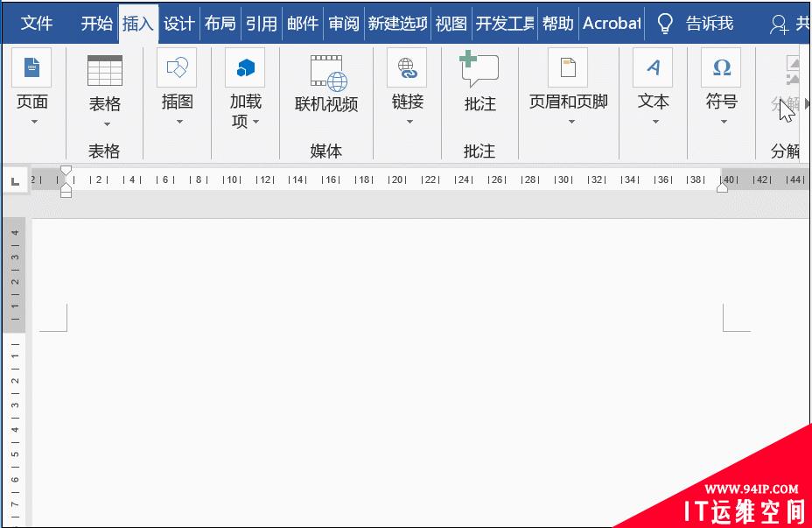The width and height of the screenshot is (812, 528).
Task: Switch to the 布局 (Layout) tab
Action: coord(220,24)
